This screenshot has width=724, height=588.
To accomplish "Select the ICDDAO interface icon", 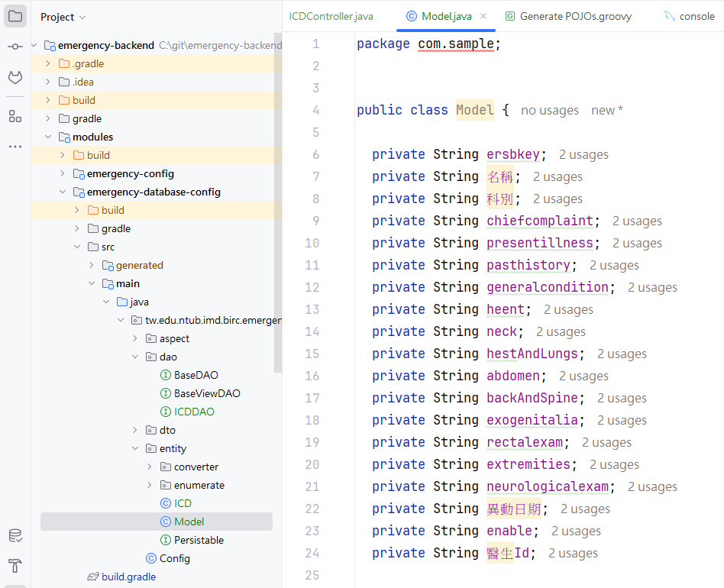I will click(x=165, y=412).
